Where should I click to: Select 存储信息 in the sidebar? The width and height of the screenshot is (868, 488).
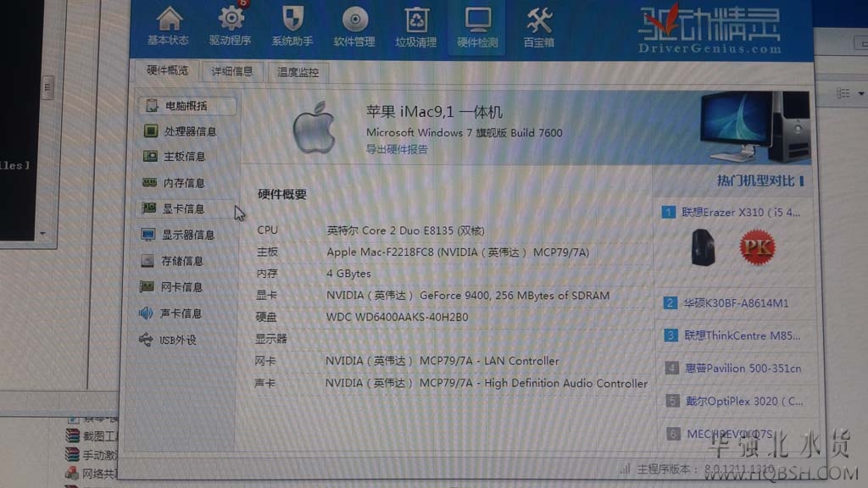tap(172, 261)
